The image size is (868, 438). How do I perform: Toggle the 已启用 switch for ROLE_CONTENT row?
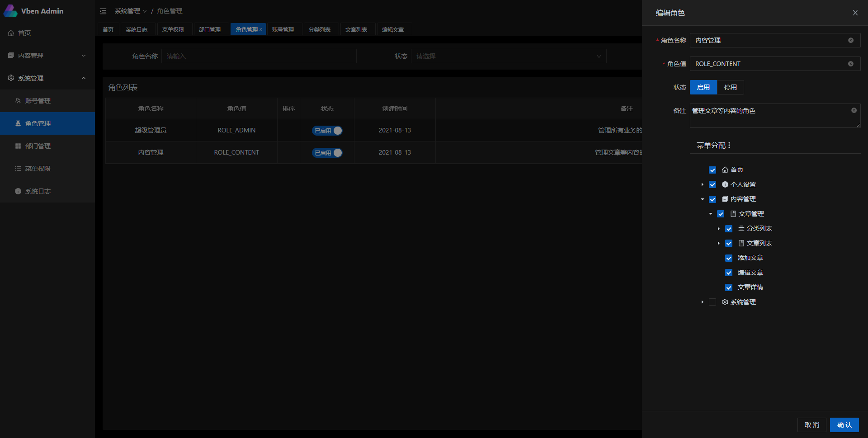(x=327, y=153)
